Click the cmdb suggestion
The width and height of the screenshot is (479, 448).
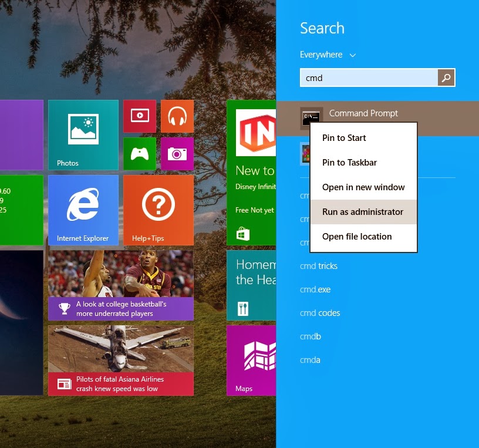click(311, 336)
